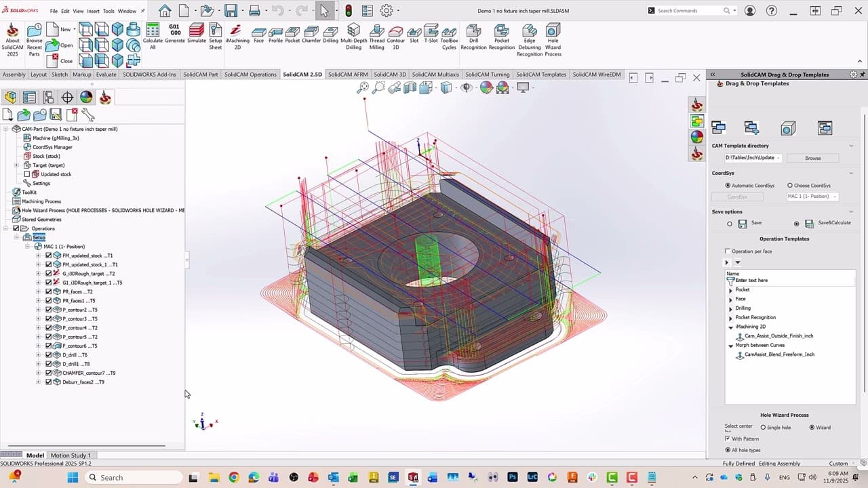Click the Close part button

coord(60,61)
